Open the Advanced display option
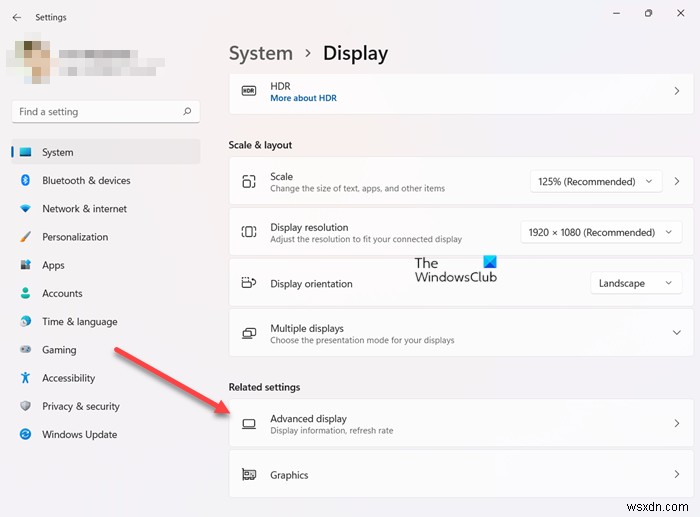 [461, 423]
